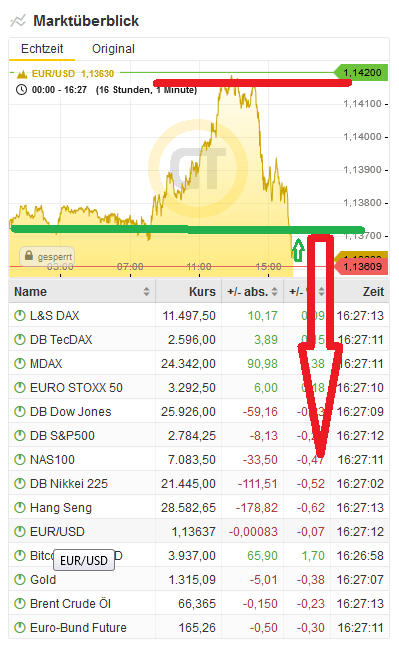The height and width of the screenshot is (645, 399).
Task: Open the DB Dow Jones link
Action: (x=71, y=411)
